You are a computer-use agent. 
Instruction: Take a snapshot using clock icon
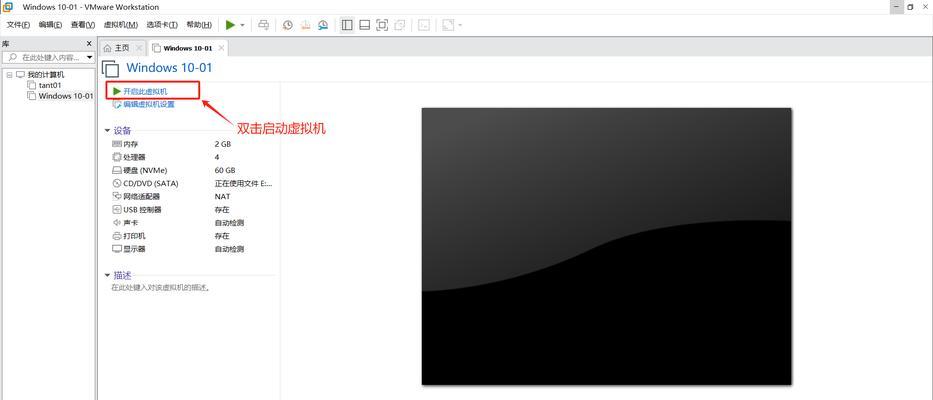coord(288,25)
